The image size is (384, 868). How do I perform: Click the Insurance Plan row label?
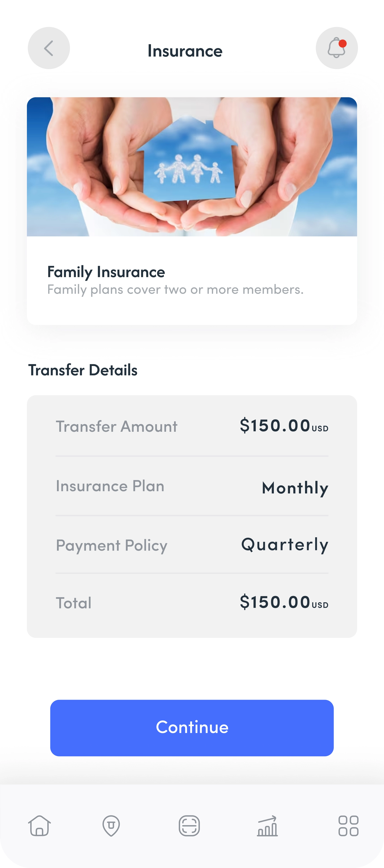coord(110,486)
